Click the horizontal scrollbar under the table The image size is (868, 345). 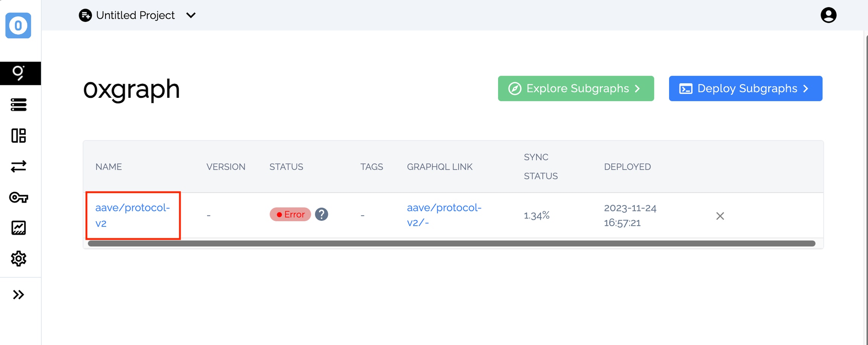point(451,243)
